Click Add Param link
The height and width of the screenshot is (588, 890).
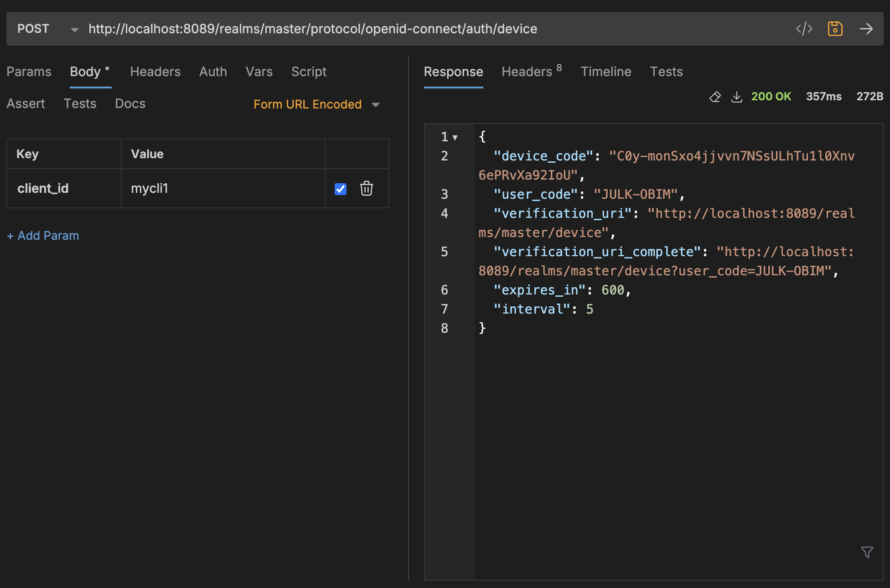click(x=43, y=236)
